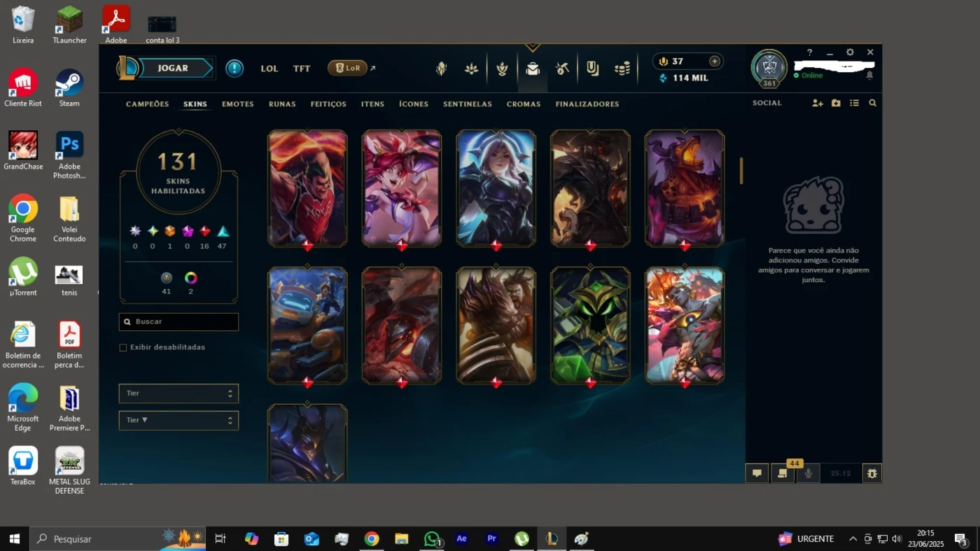Open the coin stacks Store icon
Viewport: 980px width, 551px height.
pos(622,69)
